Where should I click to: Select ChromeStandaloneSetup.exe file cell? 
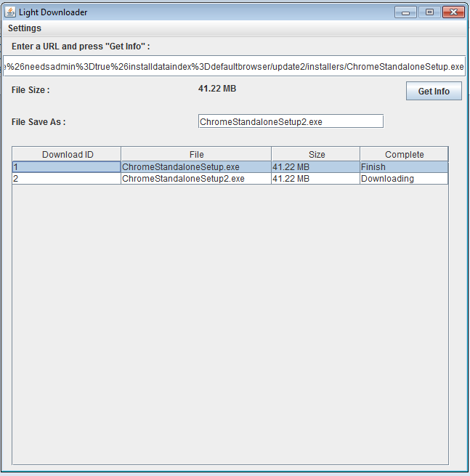point(196,167)
